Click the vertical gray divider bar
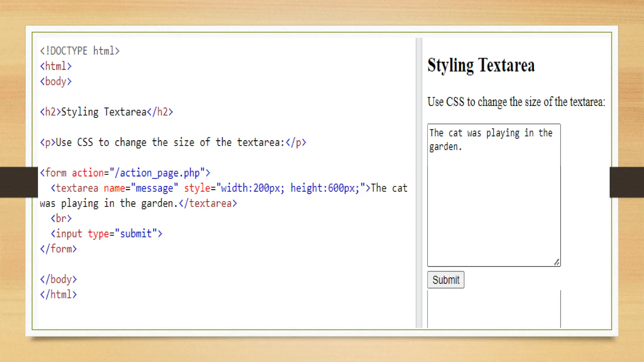Viewport: 644px width, 362px height. click(x=419, y=182)
